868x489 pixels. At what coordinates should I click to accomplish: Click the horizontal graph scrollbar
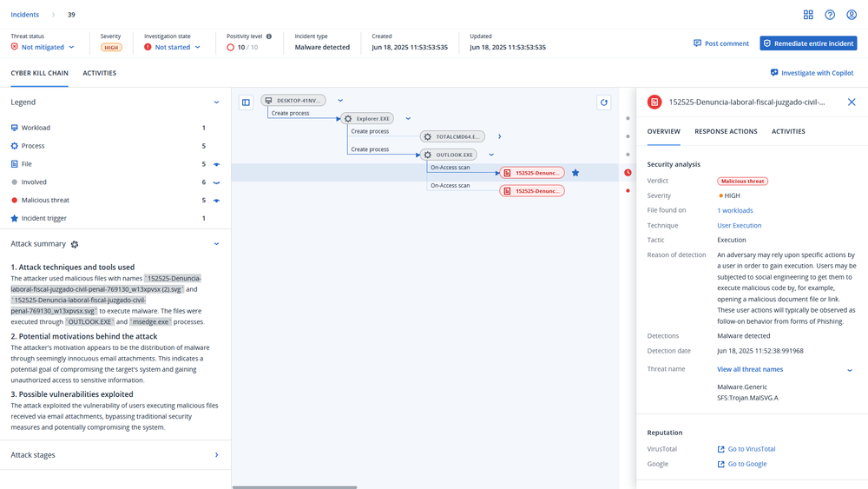(294, 487)
